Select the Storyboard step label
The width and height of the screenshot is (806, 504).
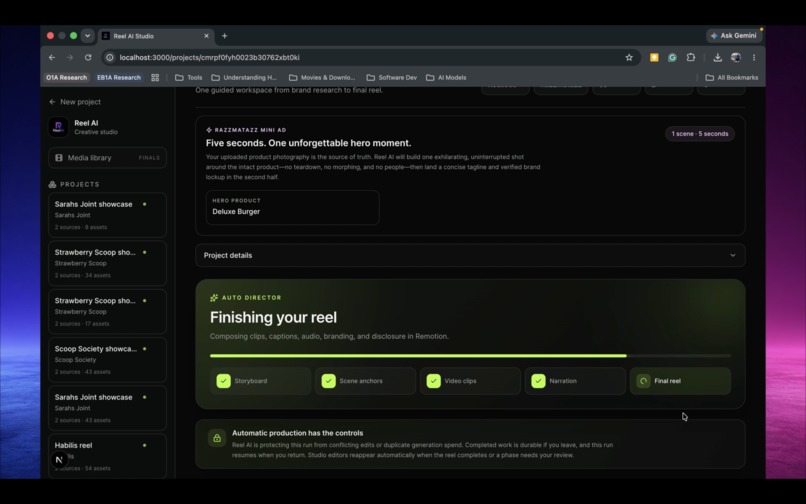(x=251, y=381)
